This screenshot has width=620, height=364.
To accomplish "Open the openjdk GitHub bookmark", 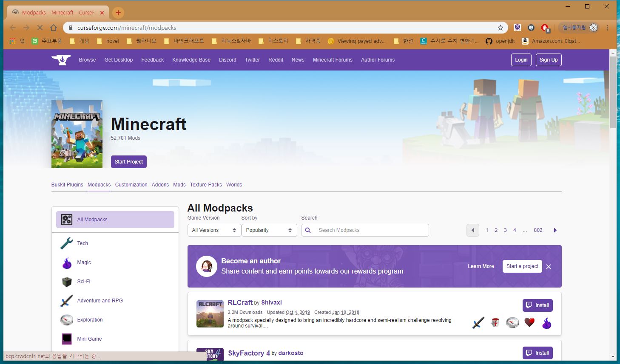I will pos(501,41).
